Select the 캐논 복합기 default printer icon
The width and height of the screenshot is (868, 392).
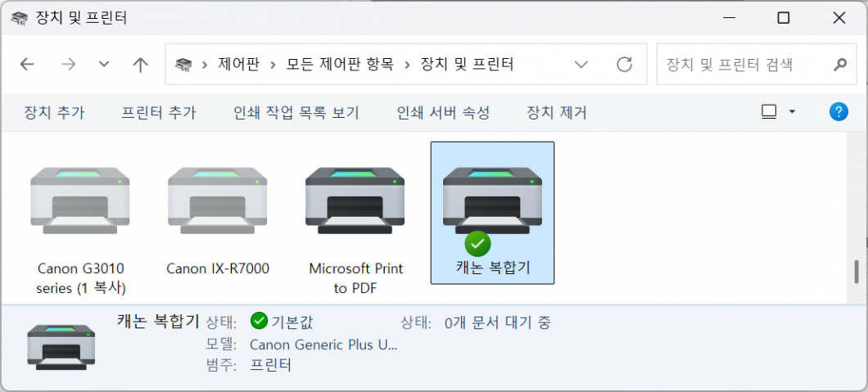coord(492,201)
